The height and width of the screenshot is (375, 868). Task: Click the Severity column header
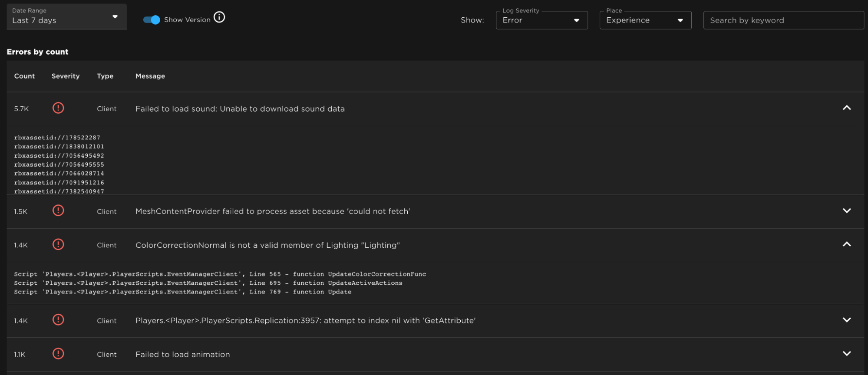(66, 76)
